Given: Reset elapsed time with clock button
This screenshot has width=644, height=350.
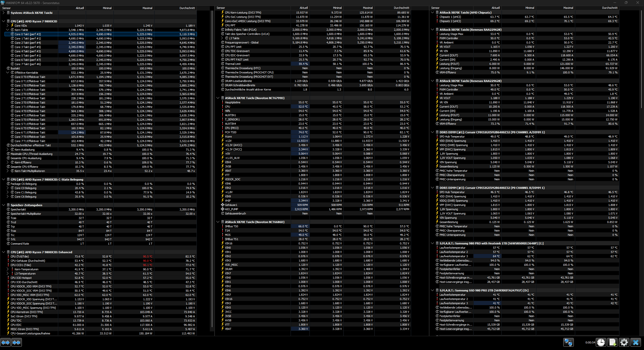Looking at the screenshot, I should click(x=601, y=342).
